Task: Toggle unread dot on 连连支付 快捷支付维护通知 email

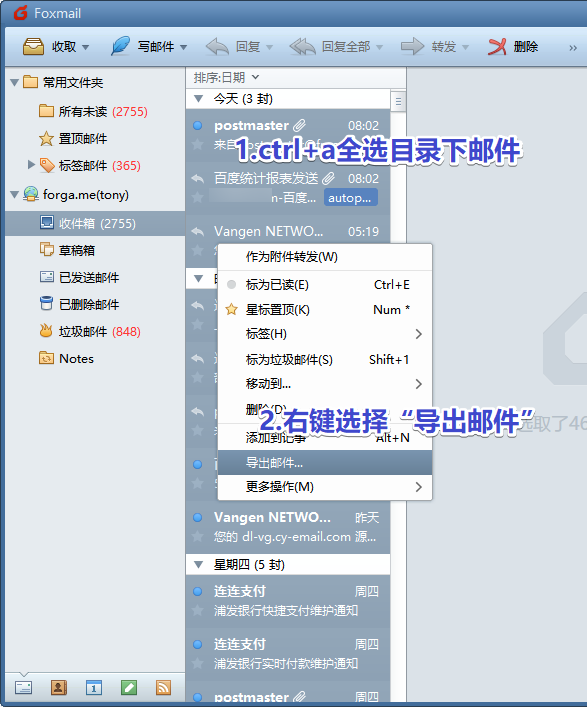Action: click(x=197, y=591)
